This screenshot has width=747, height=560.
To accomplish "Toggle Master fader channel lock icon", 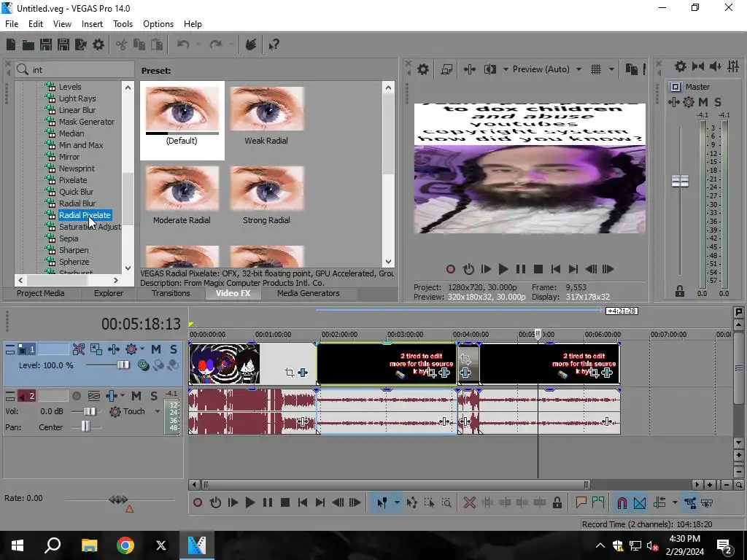I will tap(680, 291).
